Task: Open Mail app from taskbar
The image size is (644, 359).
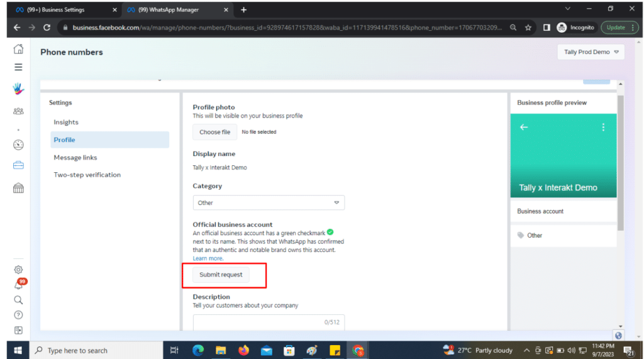Action: tap(266, 350)
